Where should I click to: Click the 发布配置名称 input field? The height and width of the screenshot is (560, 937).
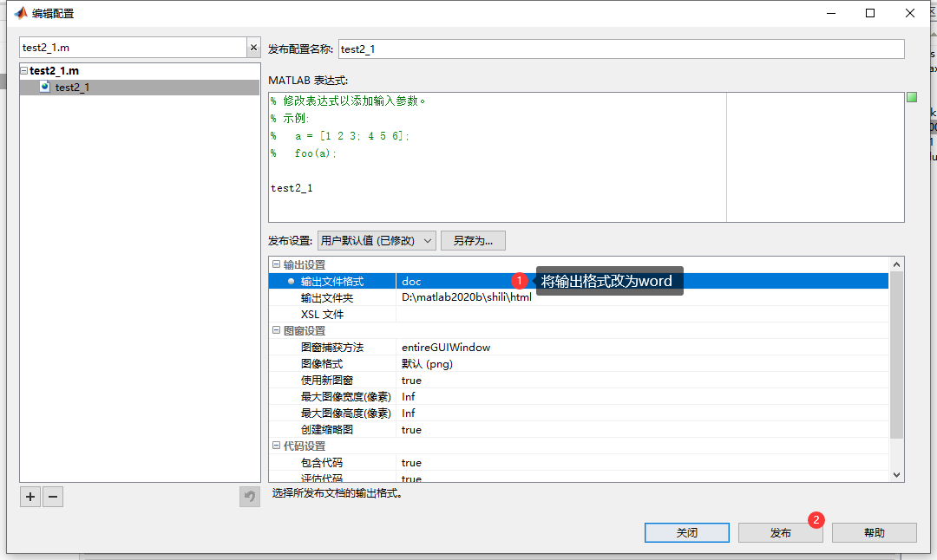coord(621,49)
